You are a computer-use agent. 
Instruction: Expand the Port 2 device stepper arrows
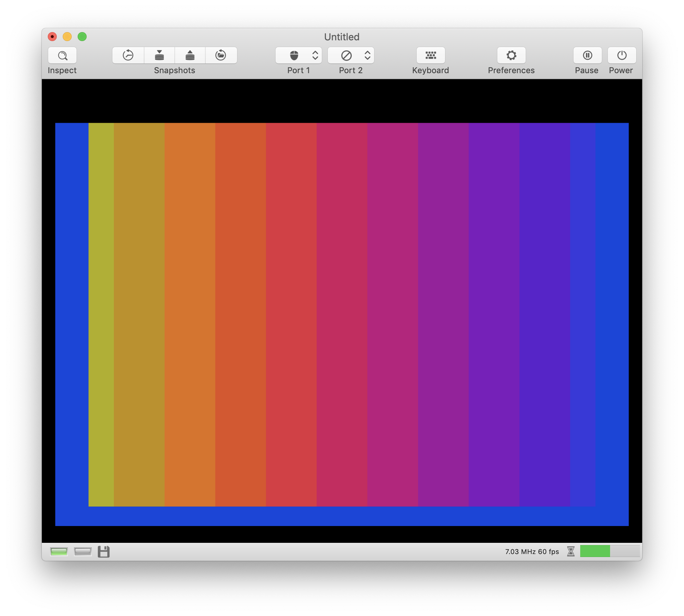(367, 55)
